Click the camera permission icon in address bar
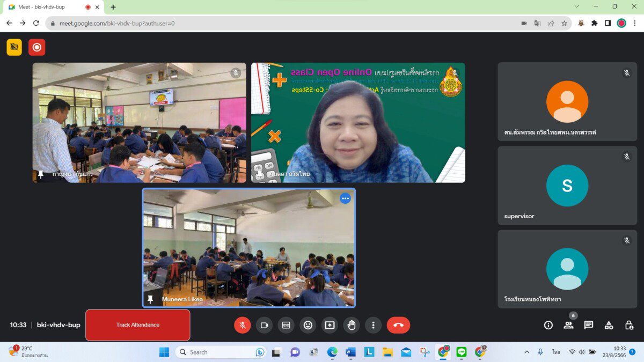The width and height of the screenshot is (644, 362). pos(524,23)
